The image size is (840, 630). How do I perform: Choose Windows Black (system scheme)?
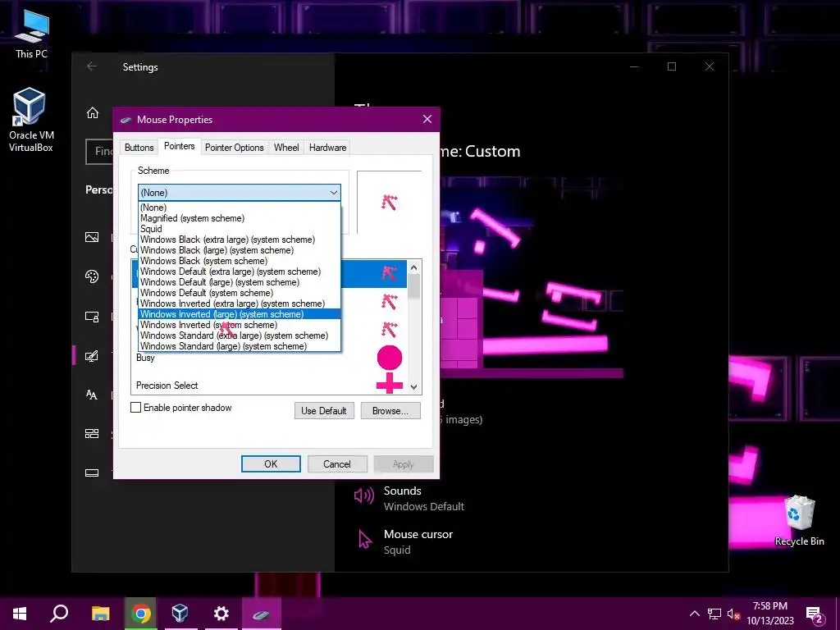(239, 261)
